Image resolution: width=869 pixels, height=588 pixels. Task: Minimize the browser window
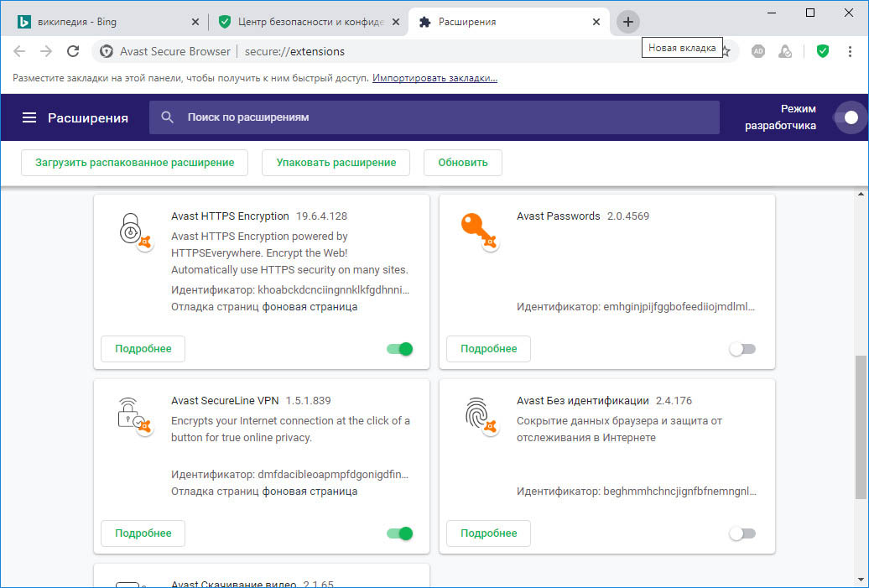click(x=772, y=13)
